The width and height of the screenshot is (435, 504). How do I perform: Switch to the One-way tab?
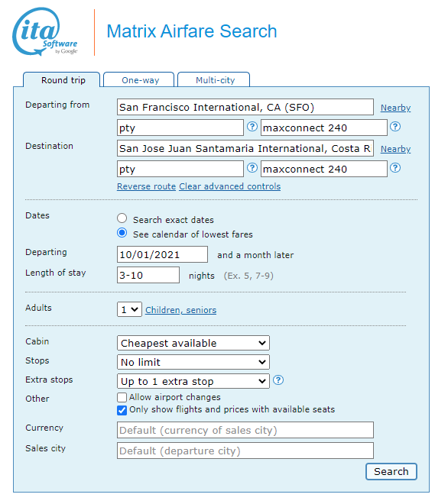[x=138, y=79]
